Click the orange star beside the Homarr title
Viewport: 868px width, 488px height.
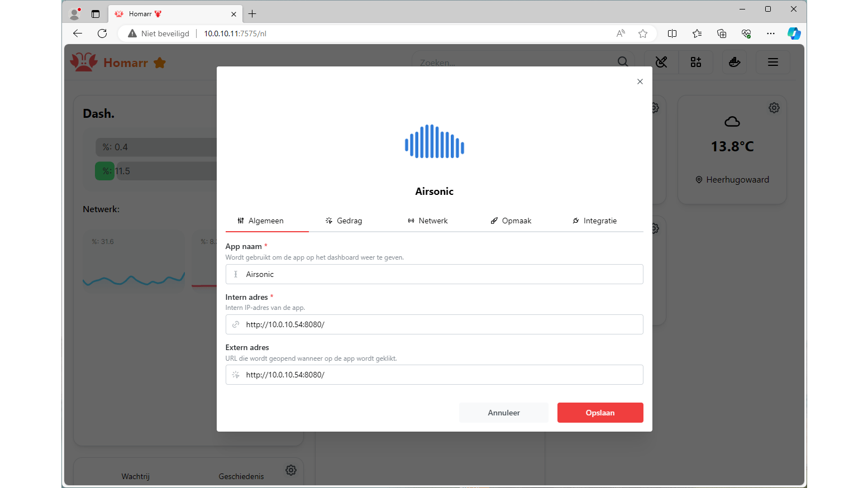coord(160,63)
